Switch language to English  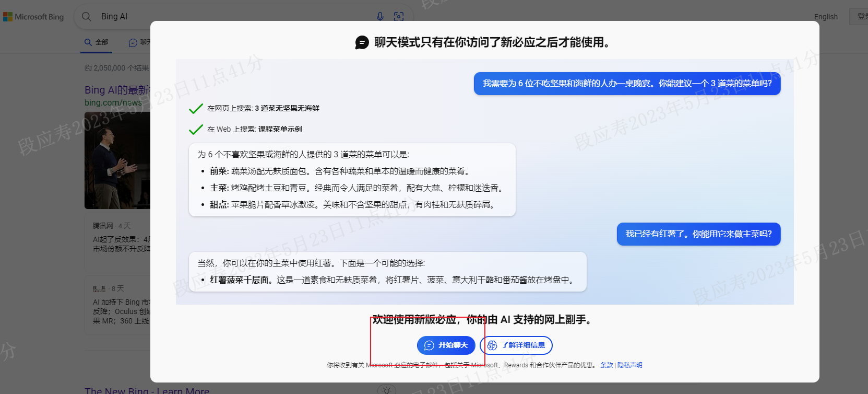(826, 17)
